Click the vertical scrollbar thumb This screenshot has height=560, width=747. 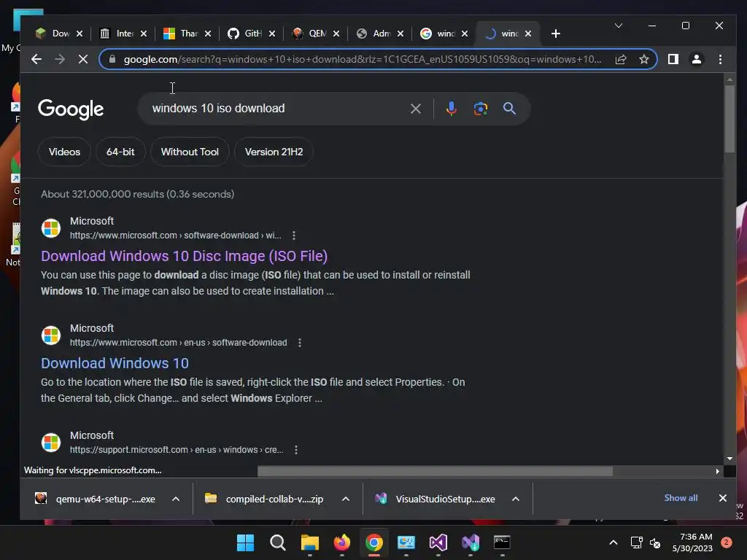pyautogui.click(x=729, y=119)
